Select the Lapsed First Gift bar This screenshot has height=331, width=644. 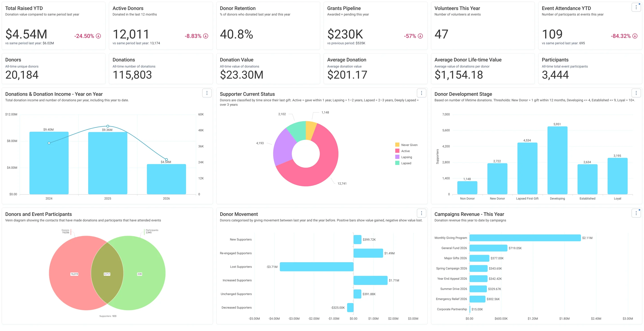coord(527,168)
